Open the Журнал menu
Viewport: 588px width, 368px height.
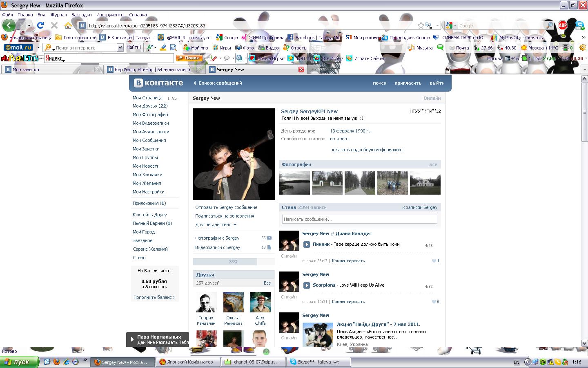pyautogui.click(x=58, y=15)
